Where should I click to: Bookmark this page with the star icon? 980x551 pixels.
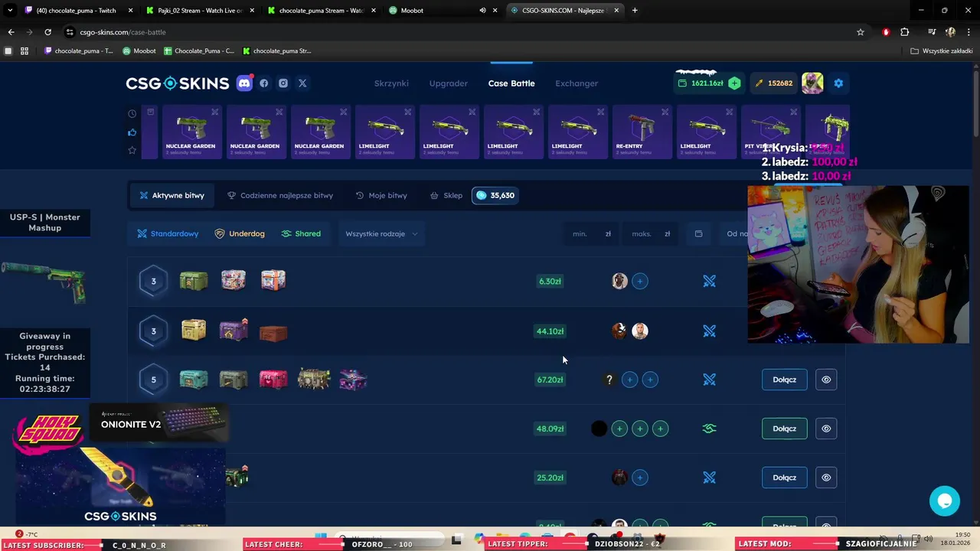tap(861, 32)
